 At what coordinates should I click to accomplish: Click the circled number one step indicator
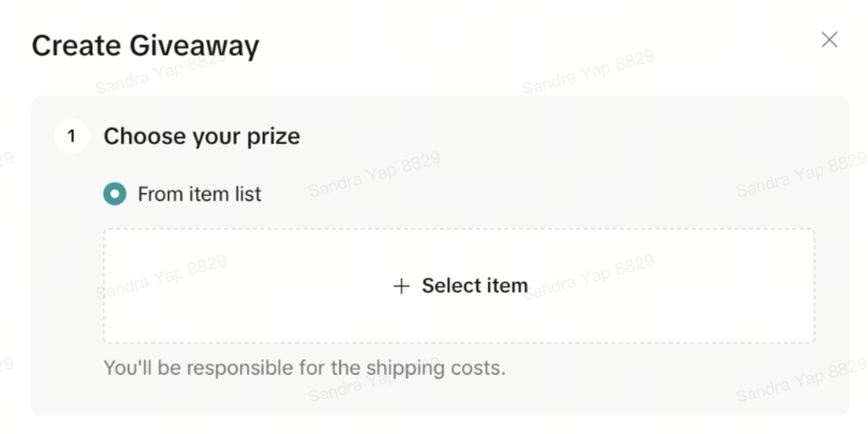point(72,137)
